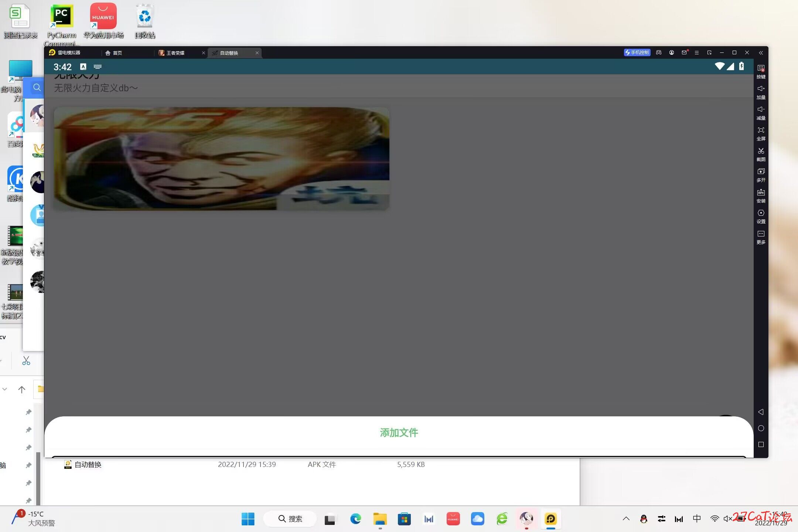Switch input method via 中 indicator
Image resolution: width=798 pixels, height=532 pixels.
[x=697, y=519]
